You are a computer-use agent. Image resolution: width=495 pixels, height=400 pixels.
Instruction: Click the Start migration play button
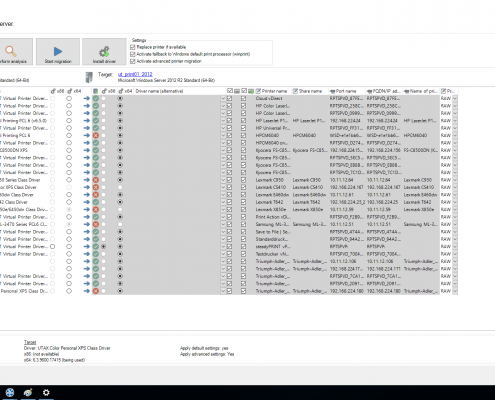click(58, 52)
